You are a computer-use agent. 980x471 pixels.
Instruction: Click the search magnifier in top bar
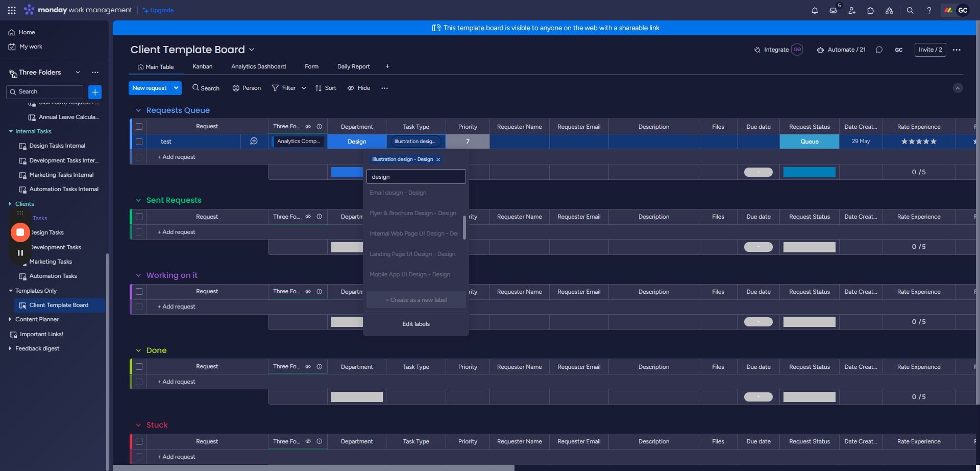coord(910,10)
